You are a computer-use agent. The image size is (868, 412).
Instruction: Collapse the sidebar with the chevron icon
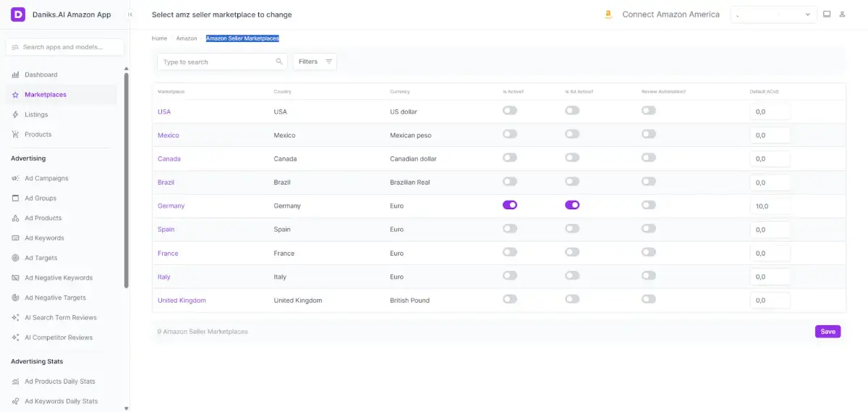[130, 14]
